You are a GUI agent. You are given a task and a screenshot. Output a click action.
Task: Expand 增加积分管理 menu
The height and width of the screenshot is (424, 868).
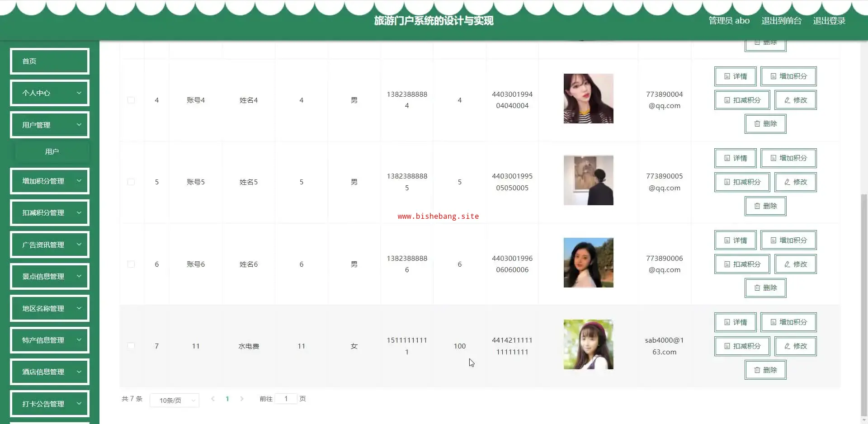50,181
